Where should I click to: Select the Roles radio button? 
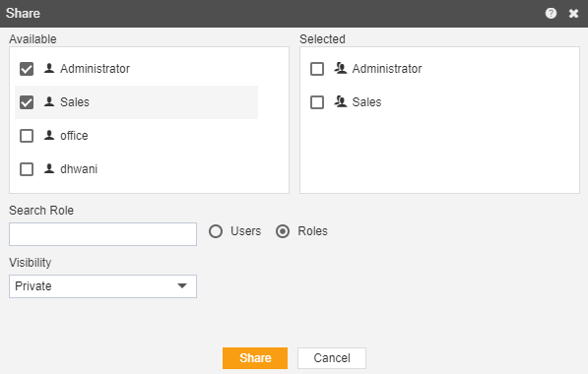click(283, 231)
